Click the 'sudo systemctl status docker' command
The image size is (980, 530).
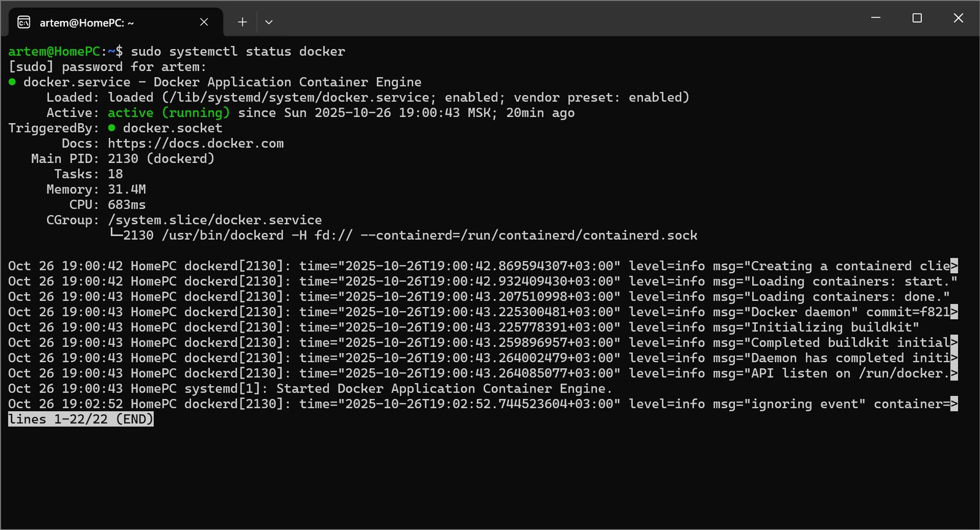click(x=238, y=51)
